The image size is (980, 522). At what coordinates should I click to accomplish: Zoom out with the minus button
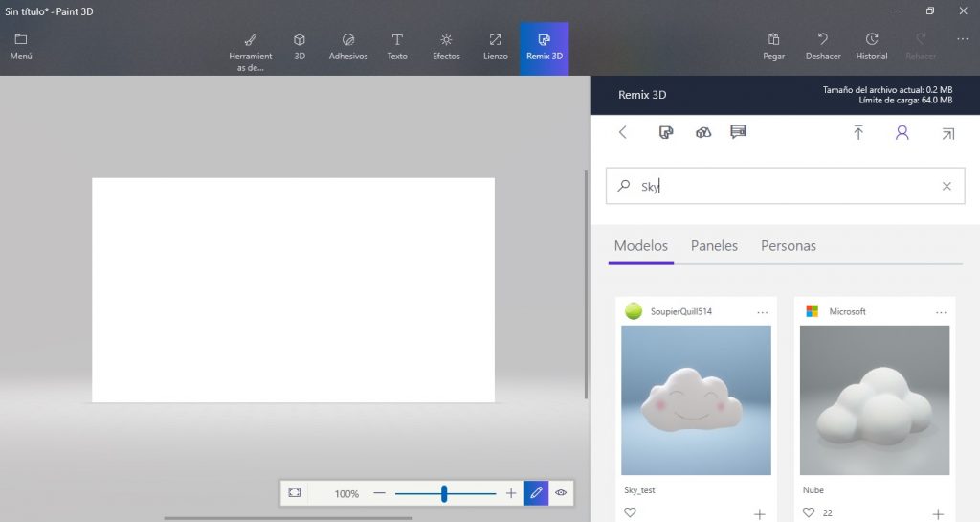pyautogui.click(x=379, y=493)
